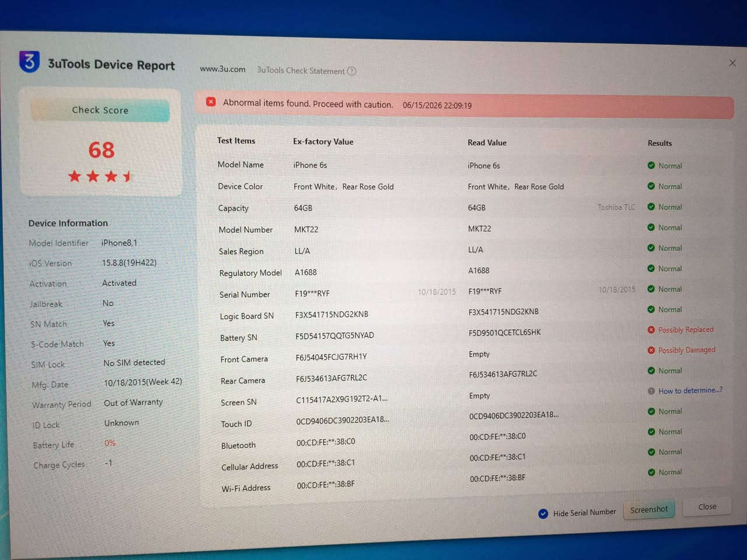Click the "Ex-factory Value" column header
747x560 pixels.
click(323, 141)
